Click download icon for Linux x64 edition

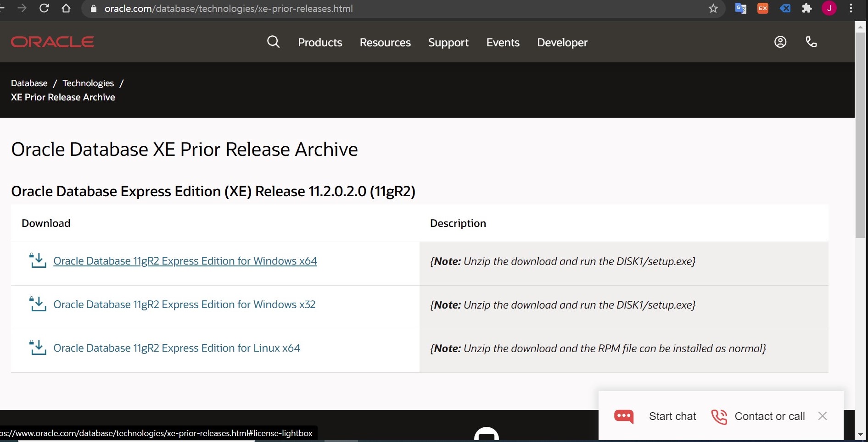pyautogui.click(x=38, y=348)
